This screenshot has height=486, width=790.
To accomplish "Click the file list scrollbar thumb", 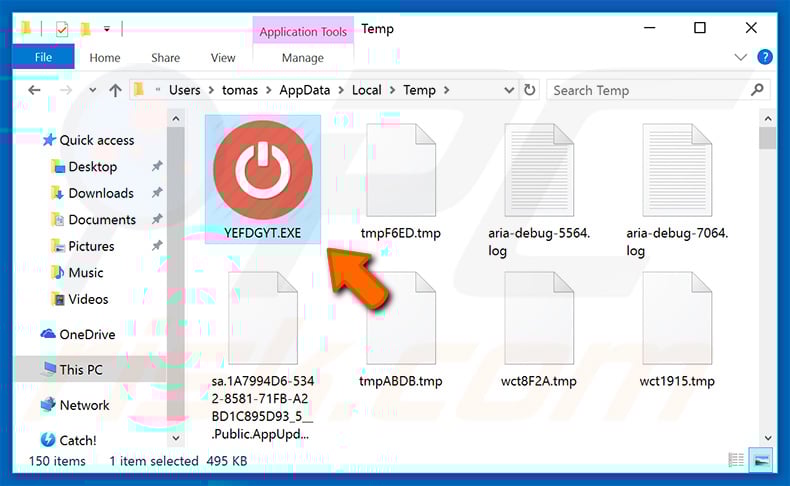I will 768,138.
